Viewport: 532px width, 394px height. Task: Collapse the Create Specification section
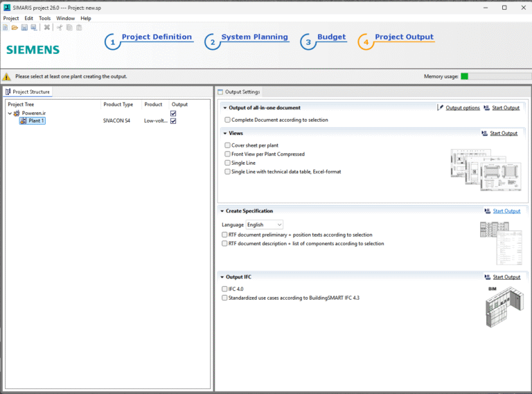point(222,211)
